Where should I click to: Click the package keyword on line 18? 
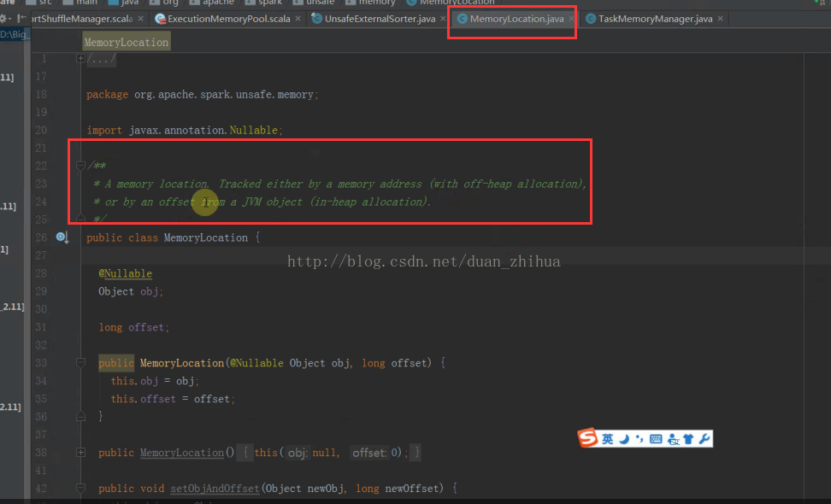(x=108, y=94)
